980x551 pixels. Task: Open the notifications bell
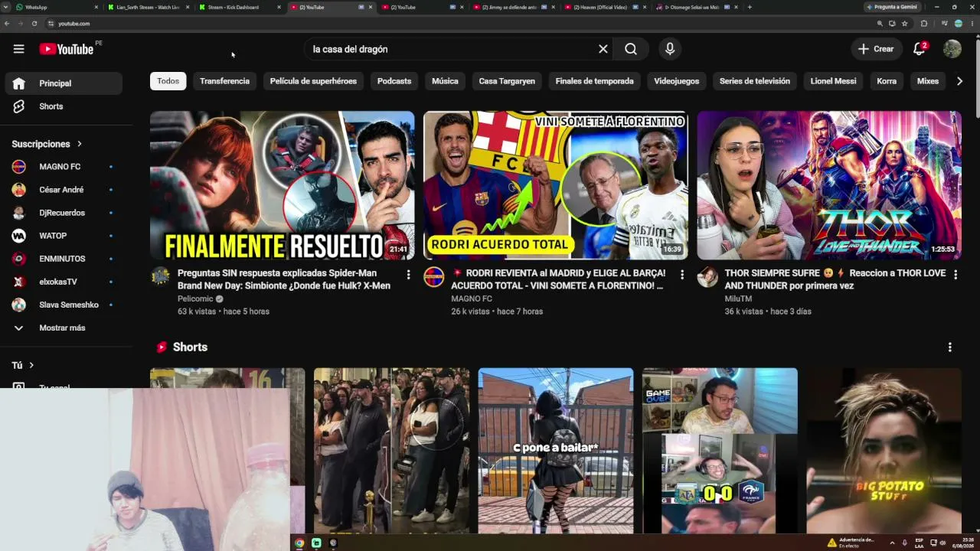(x=920, y=49)
